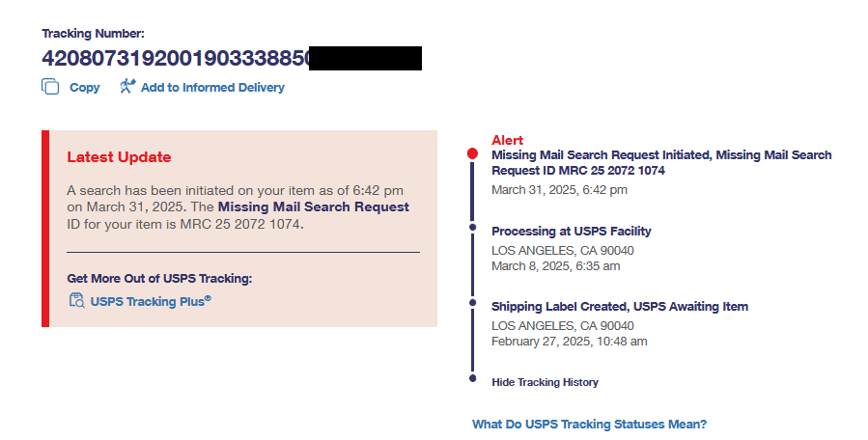868x440 pixels.
Task: Click the black redacted box after tracking number
Action: click(x=365, y=58)
